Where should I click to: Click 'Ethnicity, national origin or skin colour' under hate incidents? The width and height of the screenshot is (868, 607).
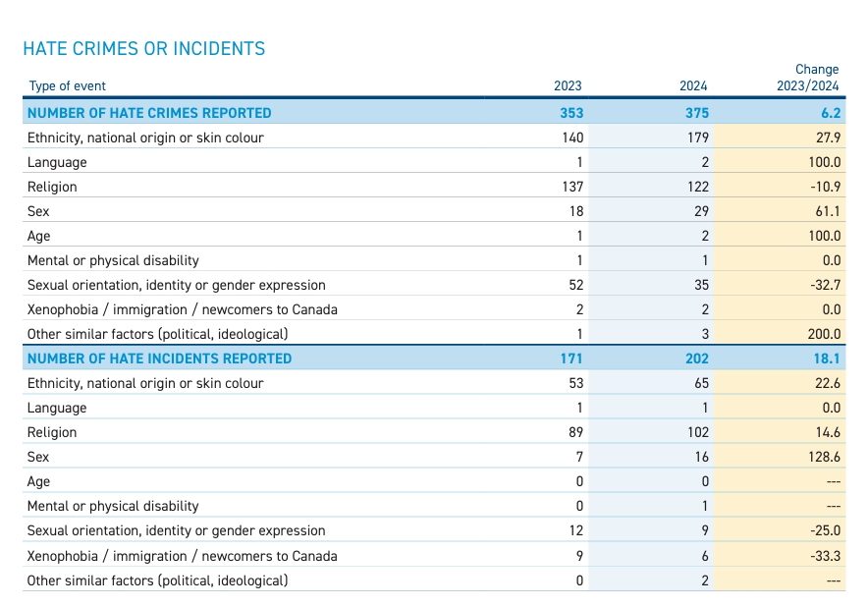[x=145, y=383]
